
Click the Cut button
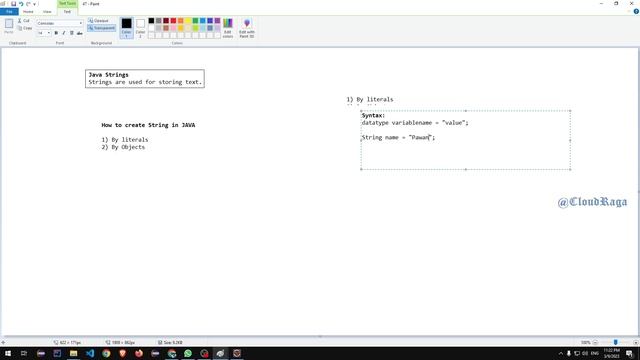point(23,20)
